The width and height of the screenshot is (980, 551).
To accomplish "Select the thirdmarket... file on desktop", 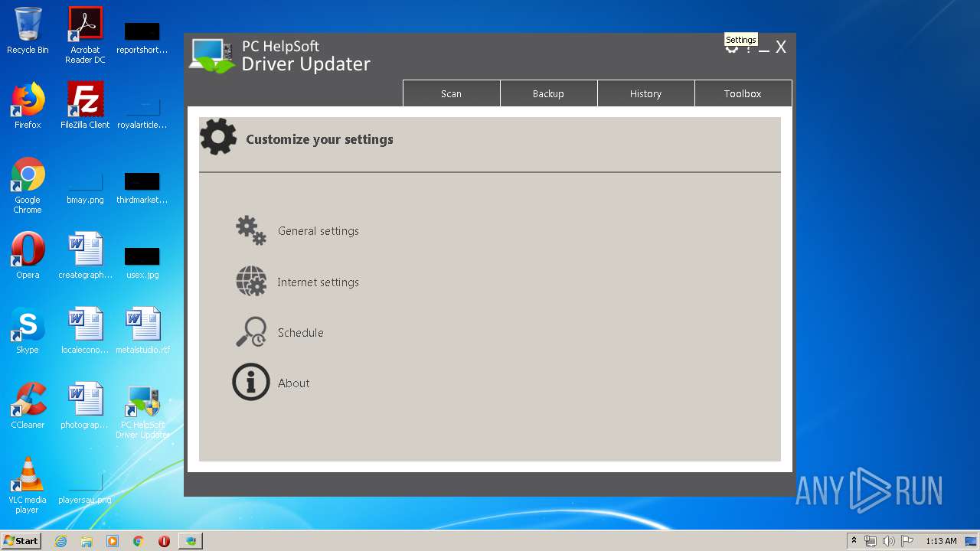I will pyautogui.click(x=142, y=188).
